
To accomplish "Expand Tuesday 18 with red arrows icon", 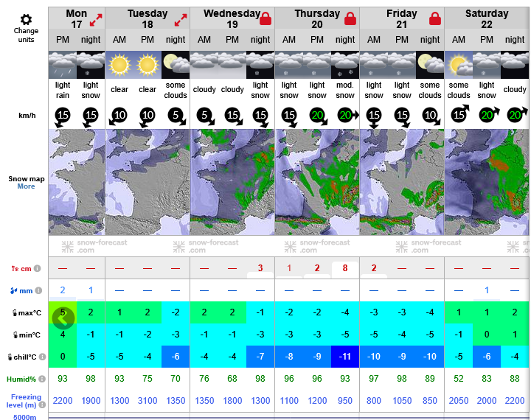I will coord(181,20).
